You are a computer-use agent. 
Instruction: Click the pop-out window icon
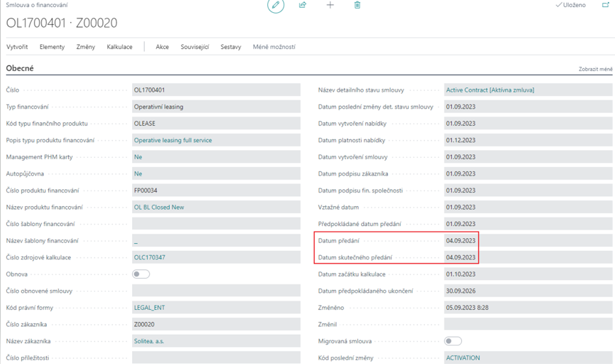tap(605, 5)
